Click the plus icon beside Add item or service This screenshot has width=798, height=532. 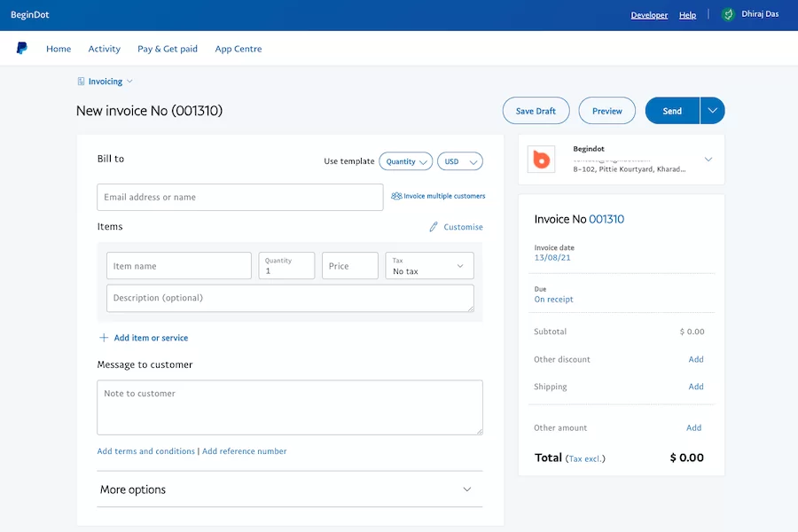point(104,338)
